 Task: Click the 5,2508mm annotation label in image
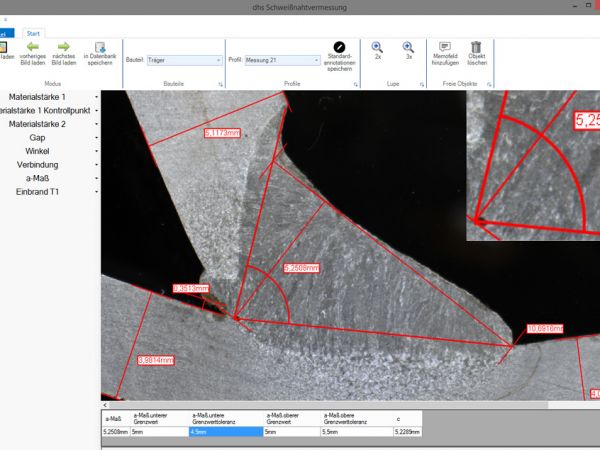302,268
